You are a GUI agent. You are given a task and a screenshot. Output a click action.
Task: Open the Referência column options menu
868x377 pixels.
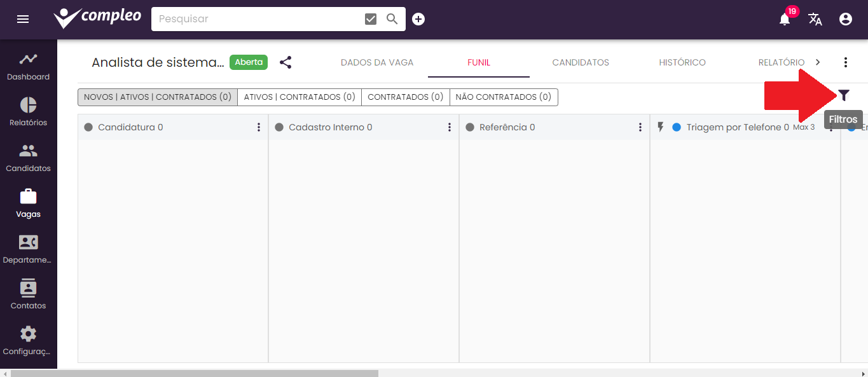(x=640, y=127)
